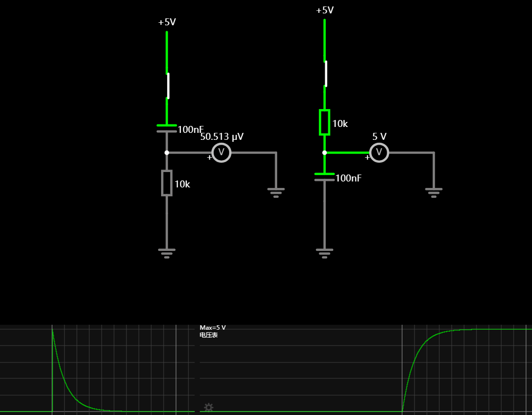Click the ground symbol next to the right voltmeter

(x=434, y=193)
